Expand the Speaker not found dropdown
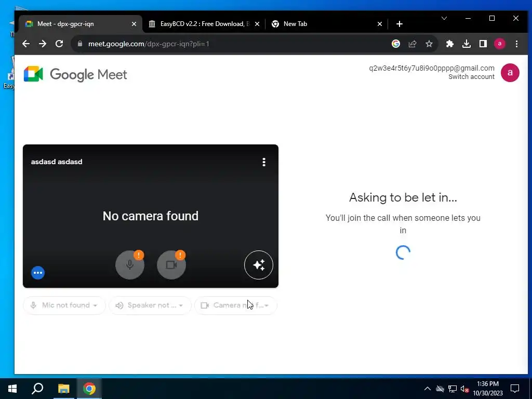 tap(150, 305)
